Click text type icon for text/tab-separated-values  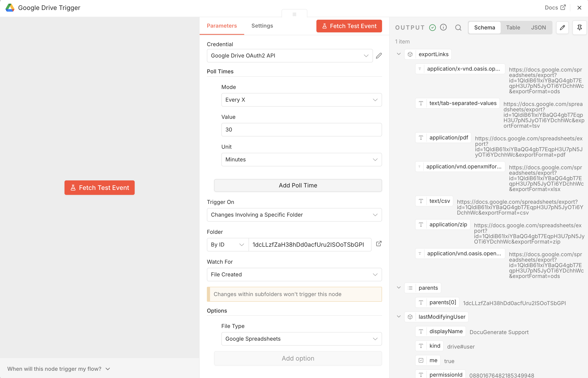pyautogui.click(x=421, y=103)
